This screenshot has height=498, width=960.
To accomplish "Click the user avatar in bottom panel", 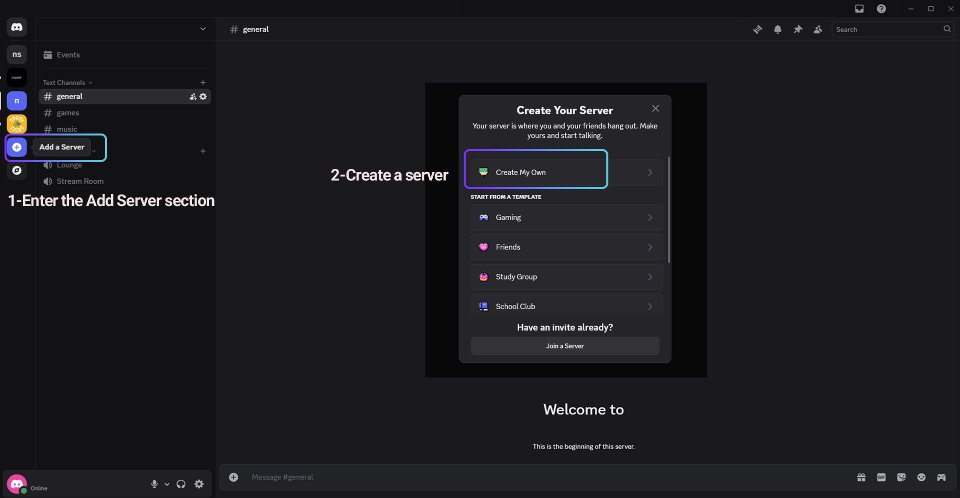I will tap(17, 484).
